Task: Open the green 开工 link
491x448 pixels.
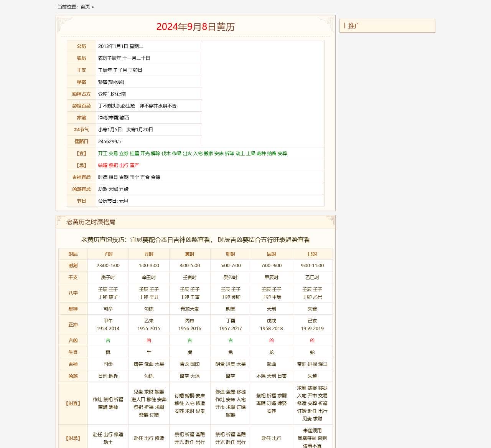Action: click(x=102, y=154)
